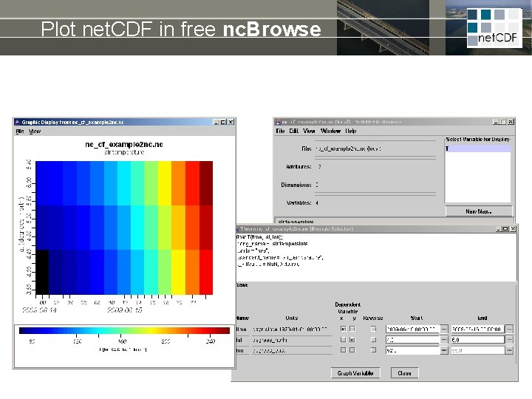Image resolution: width=532 pixels, height=399 pixels.
Task: Click Start field of time row
Action: tap(412, 329)
